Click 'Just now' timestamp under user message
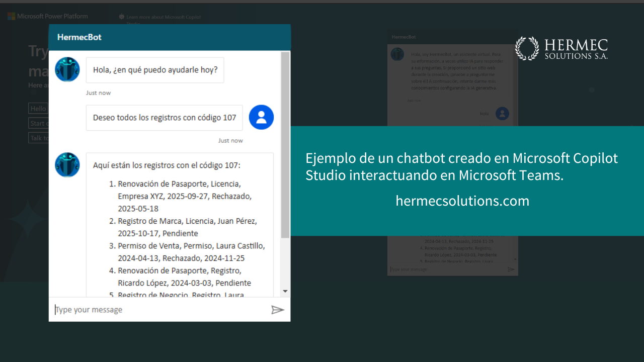This screenshot has height=362, width=644. (x=230, y=141)
